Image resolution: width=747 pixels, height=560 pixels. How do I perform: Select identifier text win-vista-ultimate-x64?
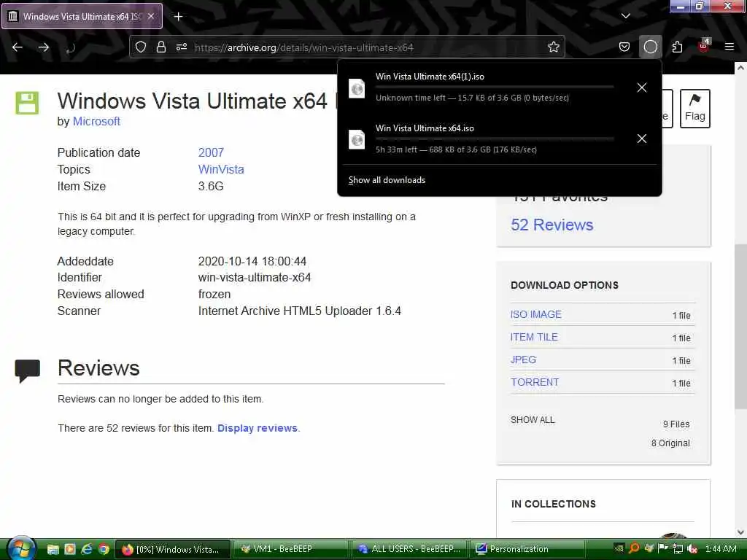click(255, 278)
